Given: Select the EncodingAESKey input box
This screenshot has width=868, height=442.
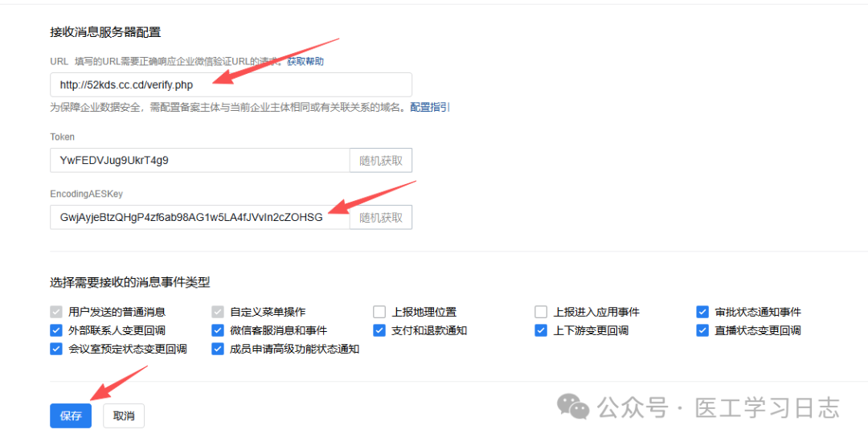Looking at the screenshot, I should (x=199, y=217).
